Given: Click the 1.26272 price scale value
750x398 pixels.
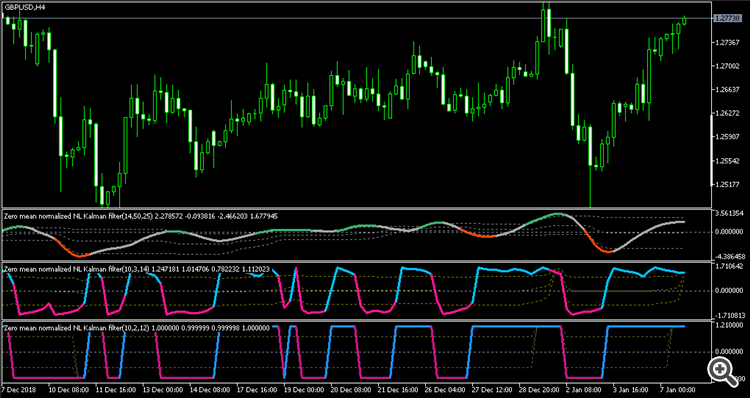Looking at the screenshot, I should point(727,113).
